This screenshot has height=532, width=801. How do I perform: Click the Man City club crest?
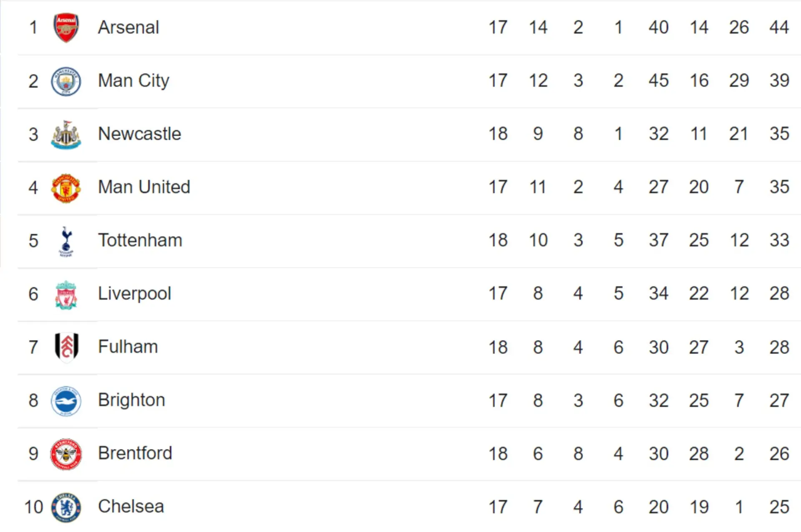click(66, 81)
